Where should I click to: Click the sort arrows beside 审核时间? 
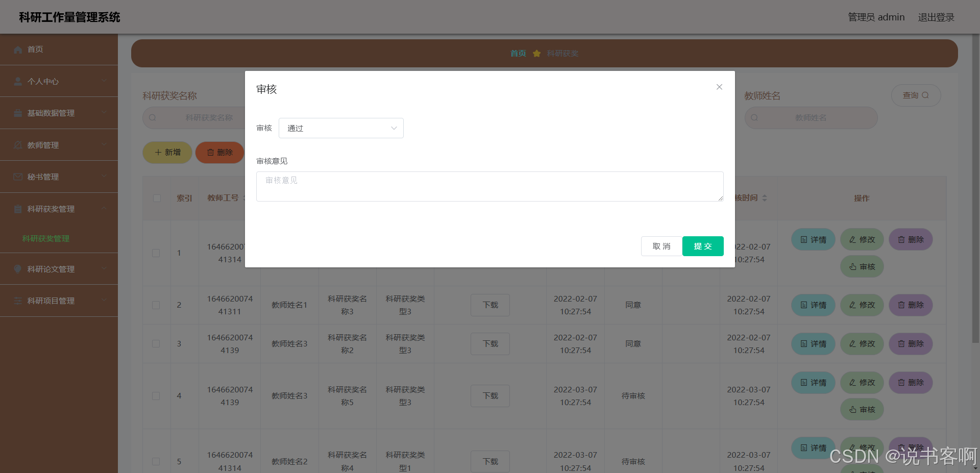coord(765,198)
